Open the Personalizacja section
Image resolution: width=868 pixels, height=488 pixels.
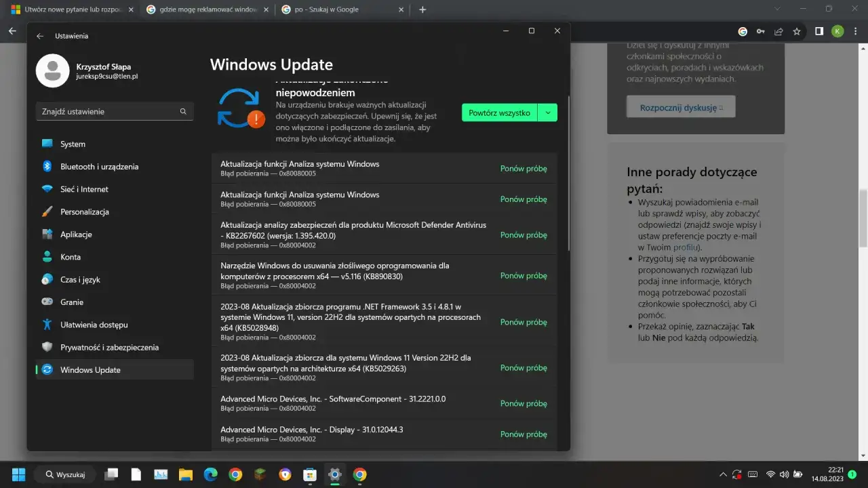tap(115, 211)
